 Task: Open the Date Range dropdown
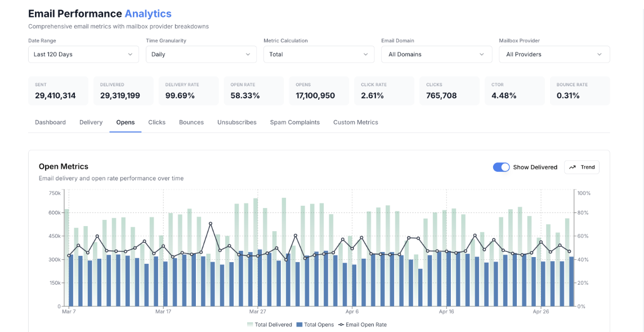pos(83,54)
